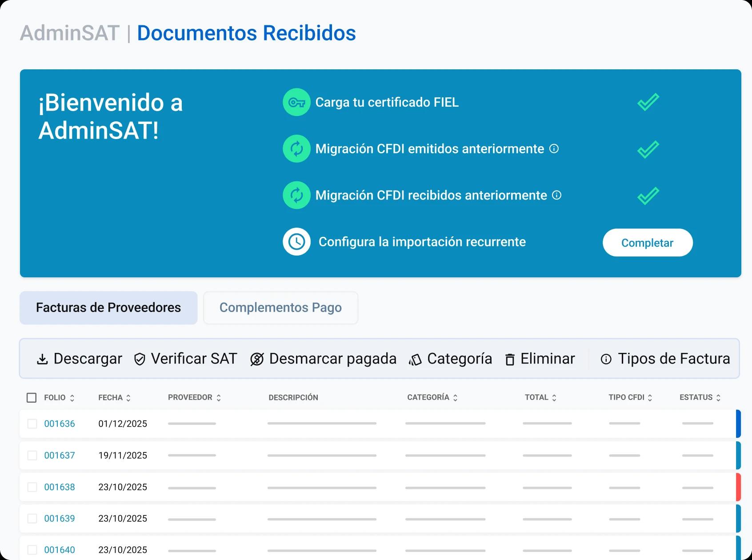Image resolution: width=752 pixels, height=560 pixels.
Task: Sort by the FOLIO column arrows
Action: (72, 398)
